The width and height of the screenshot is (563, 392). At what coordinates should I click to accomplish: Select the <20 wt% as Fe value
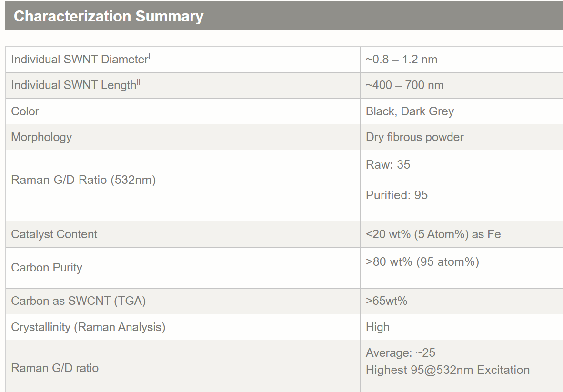433,234
